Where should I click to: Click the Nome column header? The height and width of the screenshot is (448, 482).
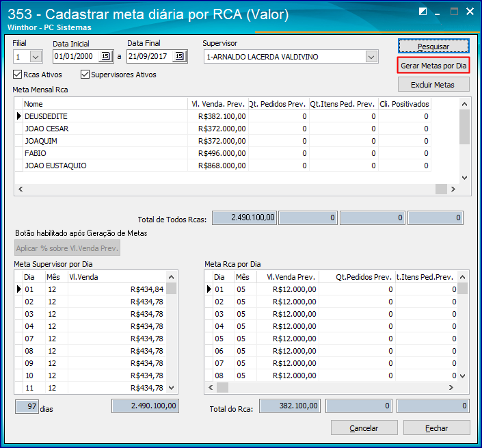105,104
